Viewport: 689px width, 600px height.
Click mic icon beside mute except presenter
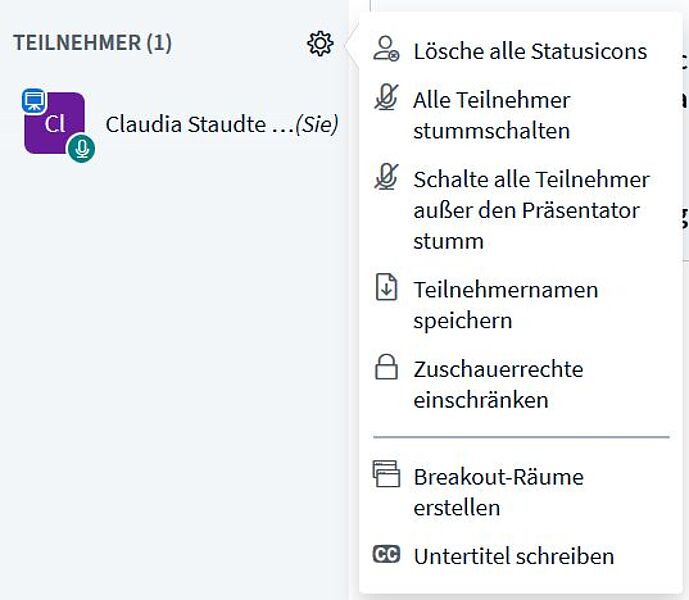[386, 177]
